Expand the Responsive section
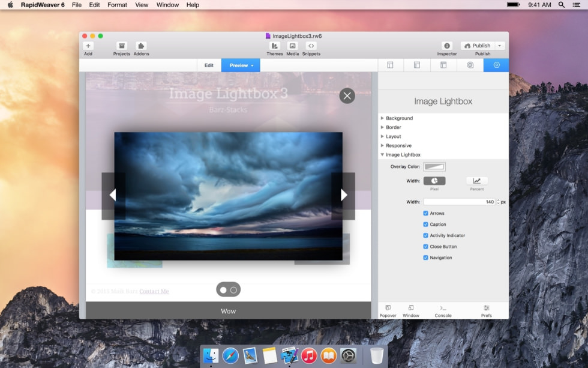 [x=382, y=145]
